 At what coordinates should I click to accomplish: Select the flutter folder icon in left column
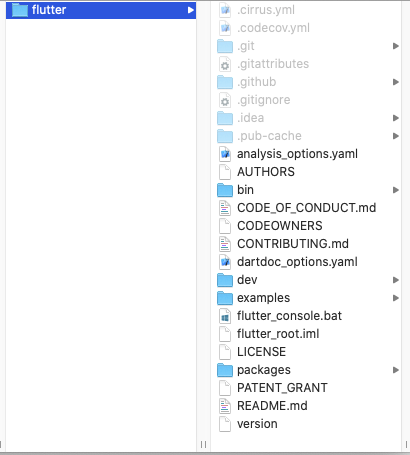point(20,10)
